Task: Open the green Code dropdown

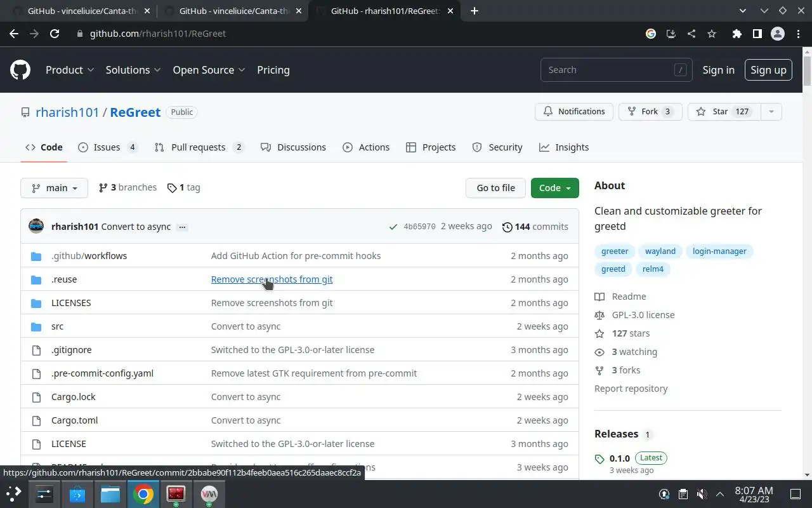Action: click(x=555, y=188)
